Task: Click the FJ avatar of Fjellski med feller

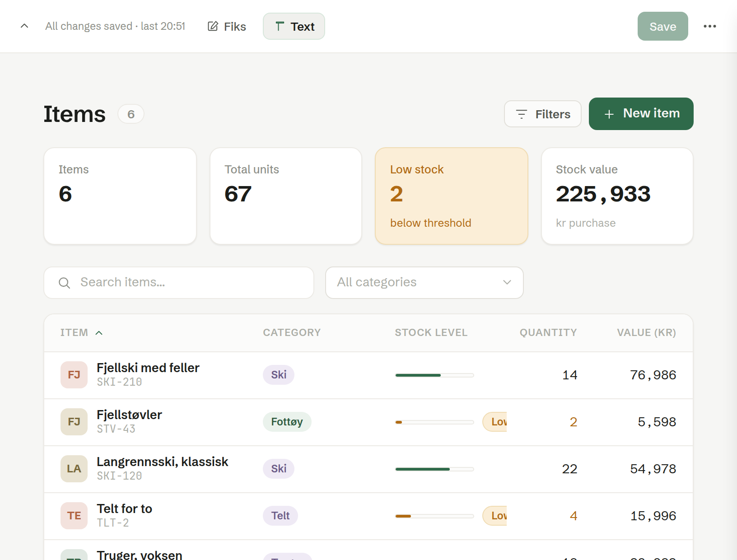Action: pyautogui.click(x=74, y=375)
